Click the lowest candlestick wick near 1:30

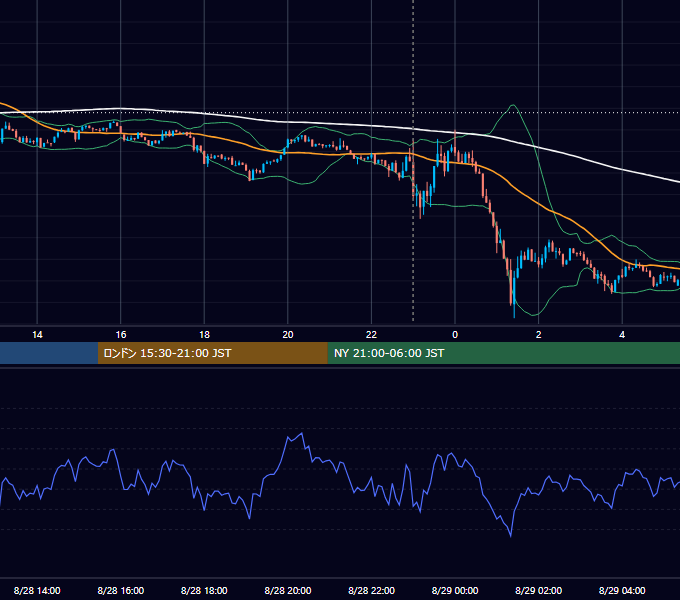coord(514,310)
